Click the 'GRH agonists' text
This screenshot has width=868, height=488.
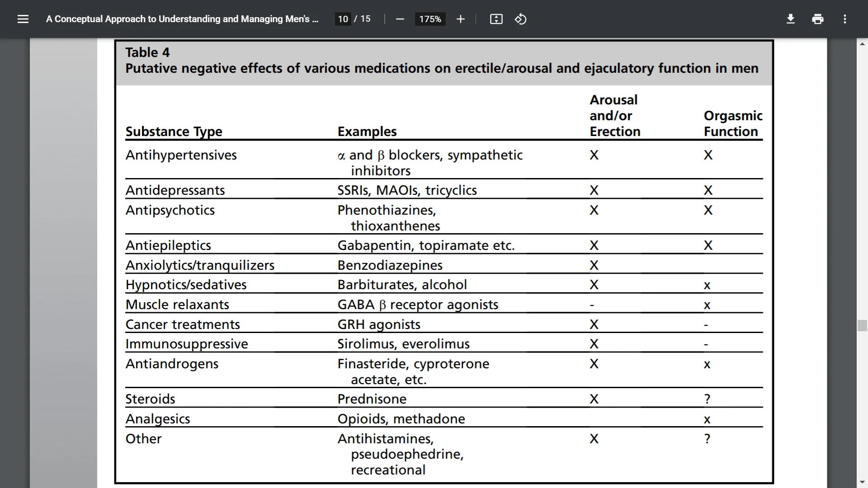[379, 324]
